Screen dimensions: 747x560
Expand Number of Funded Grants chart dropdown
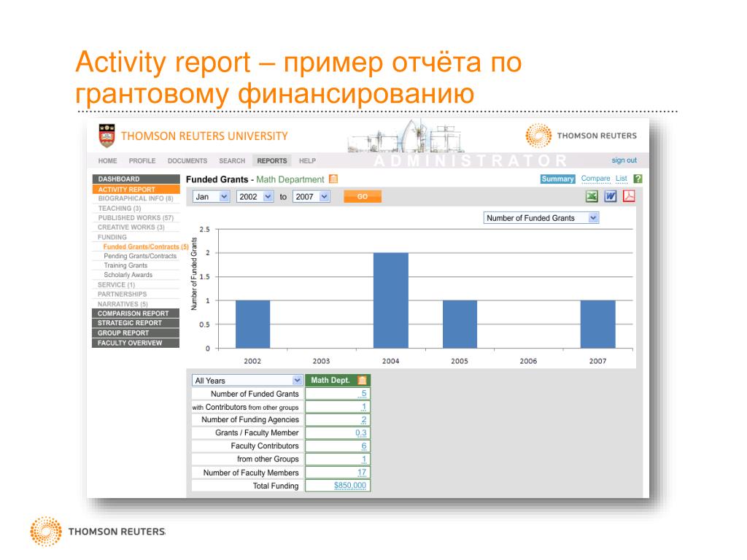pyautogui.click(x=541, y=218)
